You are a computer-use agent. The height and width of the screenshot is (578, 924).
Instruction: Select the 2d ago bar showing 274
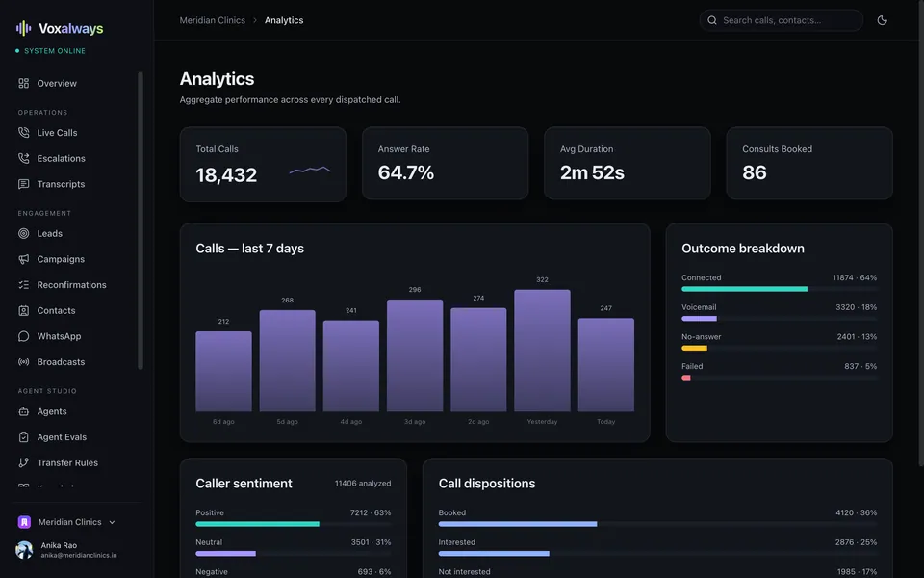pos(478,359)
